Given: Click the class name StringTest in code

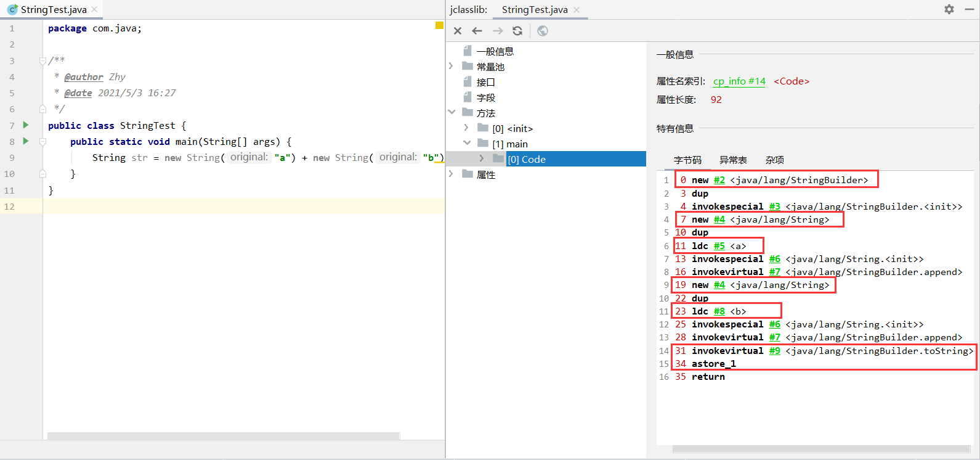Looking at the screenshot, I should (147, 125).
